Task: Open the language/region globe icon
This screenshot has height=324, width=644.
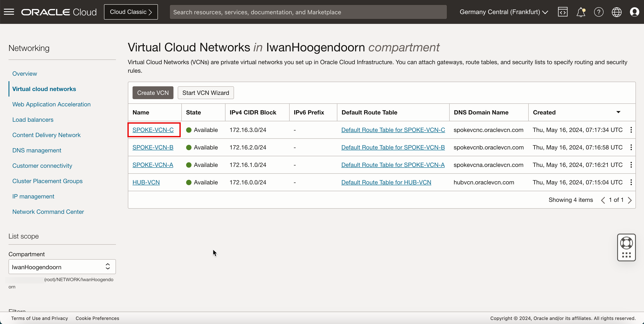Action: pos(617,12)
